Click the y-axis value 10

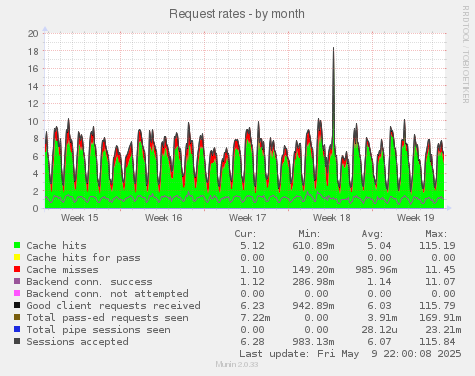pyautogui.click(x=33, y=121)
